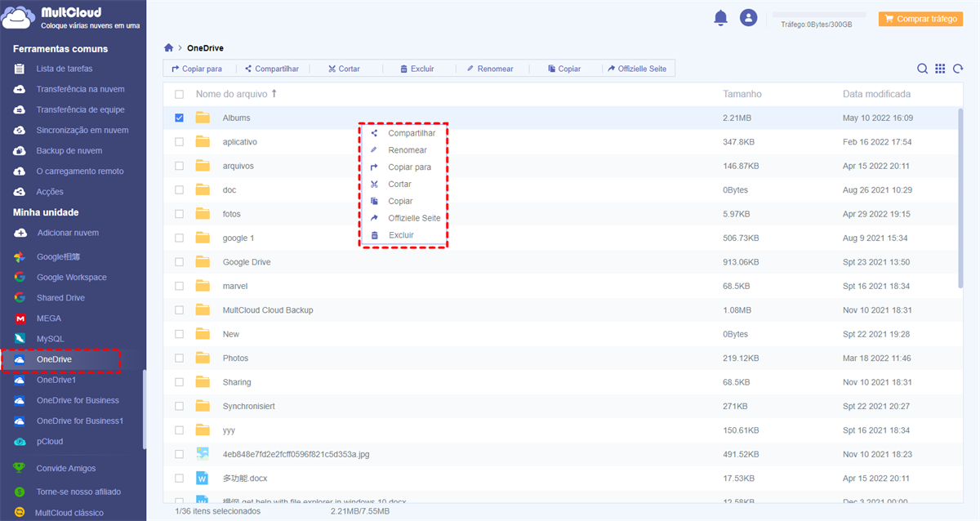Open Transferência na nuvem
The height and width of the screenshot is (521, 980).
point(81,89)
